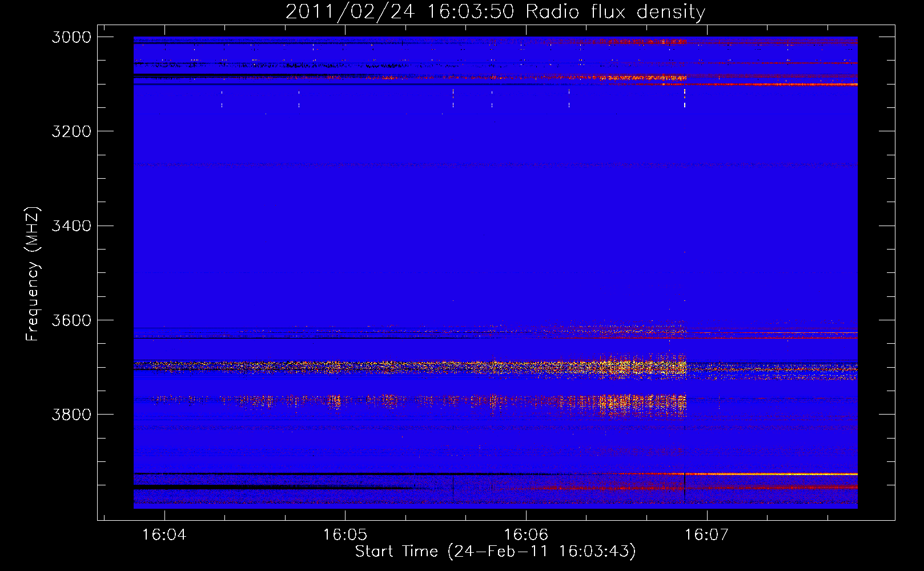Click the 3200 frequency axis label
924x571 pixels.
point(71,131)
